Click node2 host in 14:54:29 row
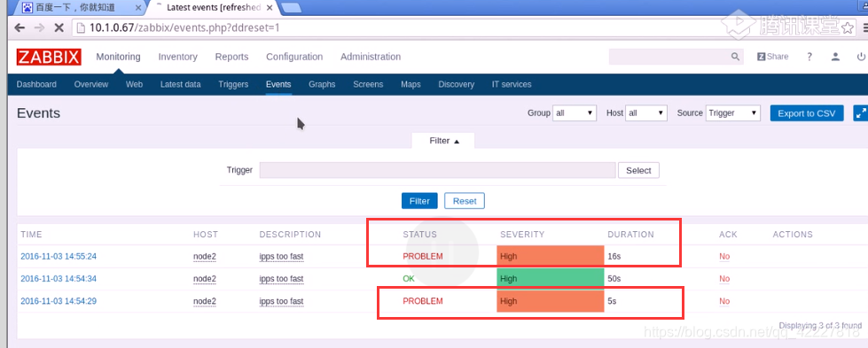This screenshot has width=868, height=348. pos(204,301)
